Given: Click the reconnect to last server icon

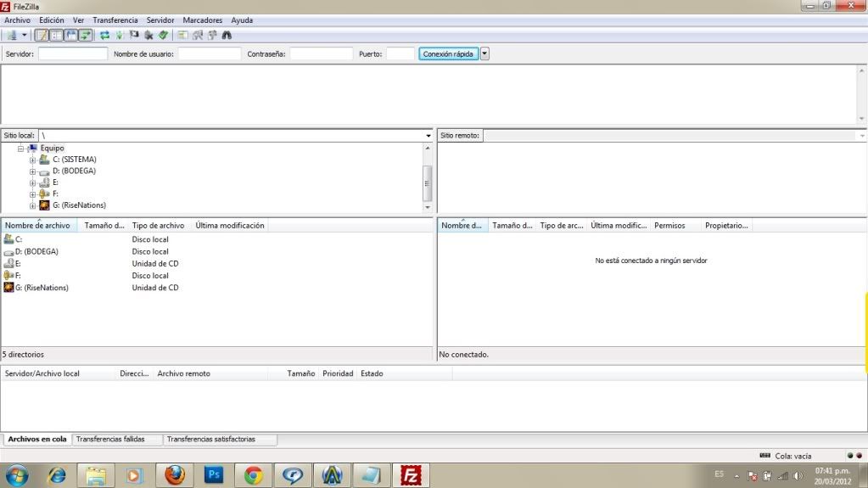Looking at the screenshot, I should click(163, 36).
